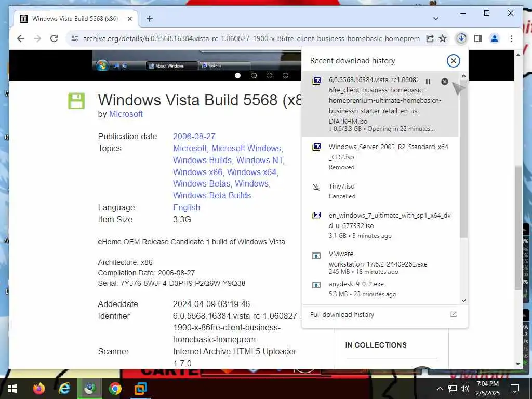Close the Windows Vista Build 5568 tab
Screen dimensions: 532x399
[x=129, y=19]
